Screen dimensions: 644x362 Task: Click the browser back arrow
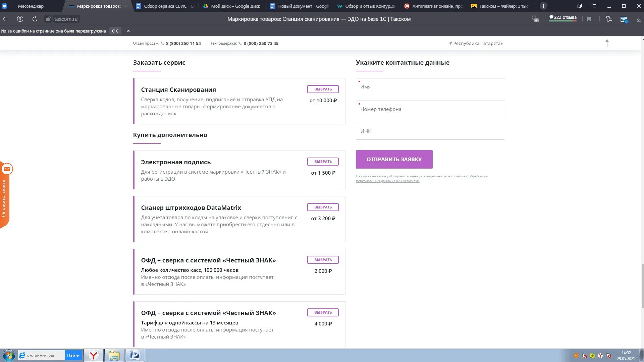pos(5,19)
